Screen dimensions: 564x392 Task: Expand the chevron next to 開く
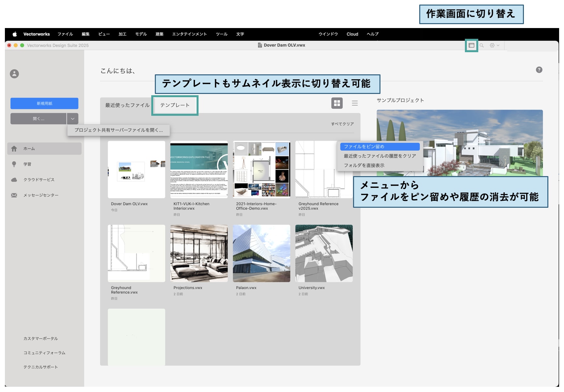(72, 118)
